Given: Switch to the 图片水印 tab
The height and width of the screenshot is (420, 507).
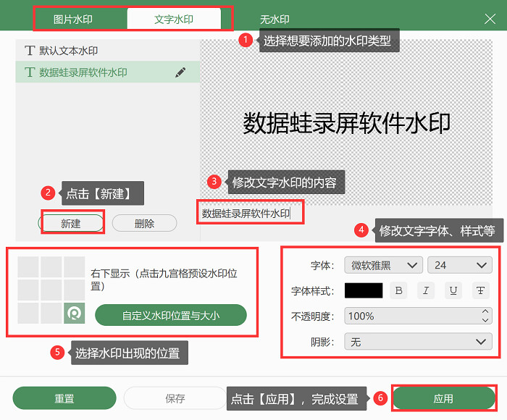Looking at the screenshot, I should pos(73,20).
